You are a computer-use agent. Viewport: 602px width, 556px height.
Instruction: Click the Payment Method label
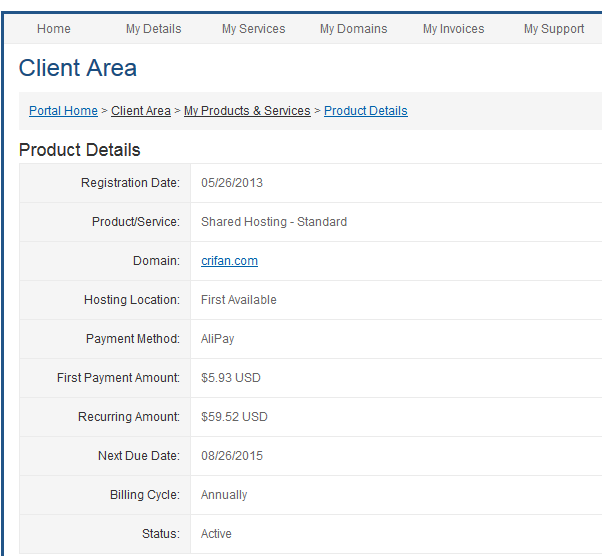133,339
